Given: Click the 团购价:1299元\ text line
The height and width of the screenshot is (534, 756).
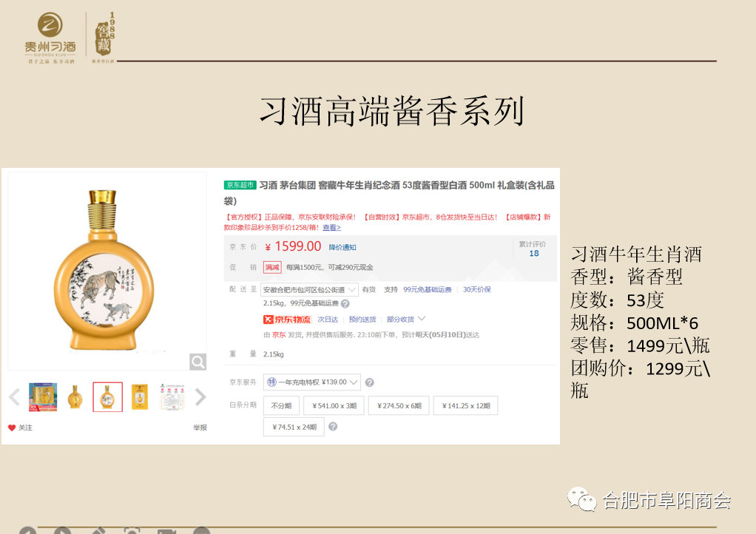Looking at the screenshot, I should pyautogui.click(x=641, y=368).
